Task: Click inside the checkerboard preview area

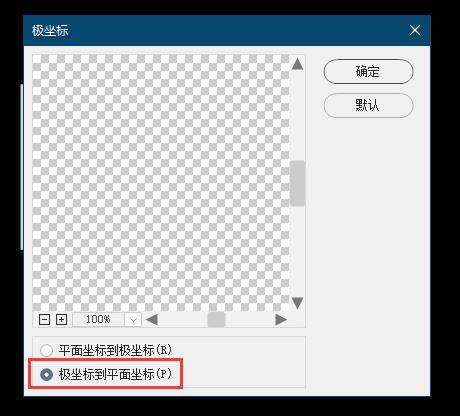Action: click(x=161, y=183)
